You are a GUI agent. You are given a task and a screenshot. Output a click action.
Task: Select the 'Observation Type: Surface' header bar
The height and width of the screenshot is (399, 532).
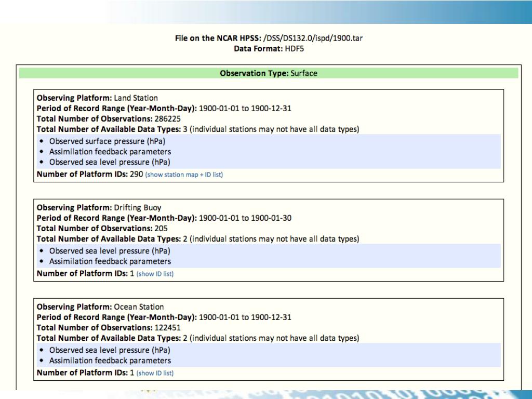(x=269, y=73)
